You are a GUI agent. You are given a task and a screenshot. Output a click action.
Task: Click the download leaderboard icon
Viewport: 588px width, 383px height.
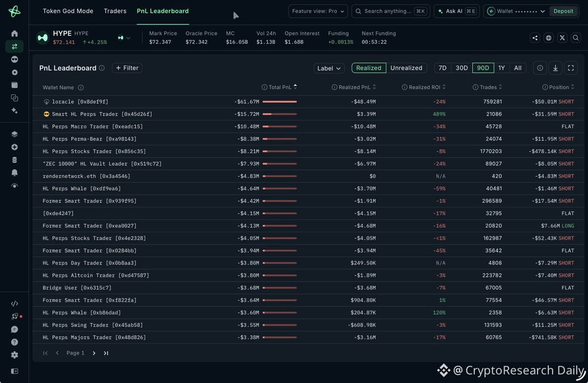pyautogui.click(x=555, y=68)
